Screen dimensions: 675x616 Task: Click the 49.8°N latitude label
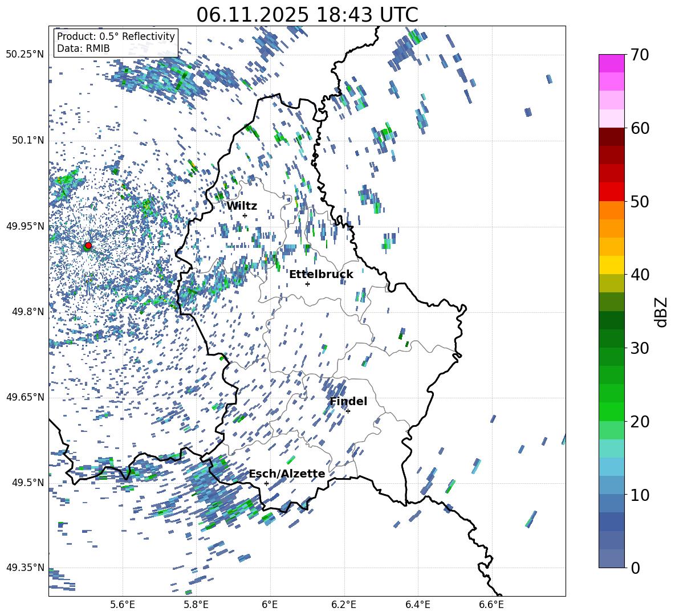pyautogui.click(x=27, y=312)
